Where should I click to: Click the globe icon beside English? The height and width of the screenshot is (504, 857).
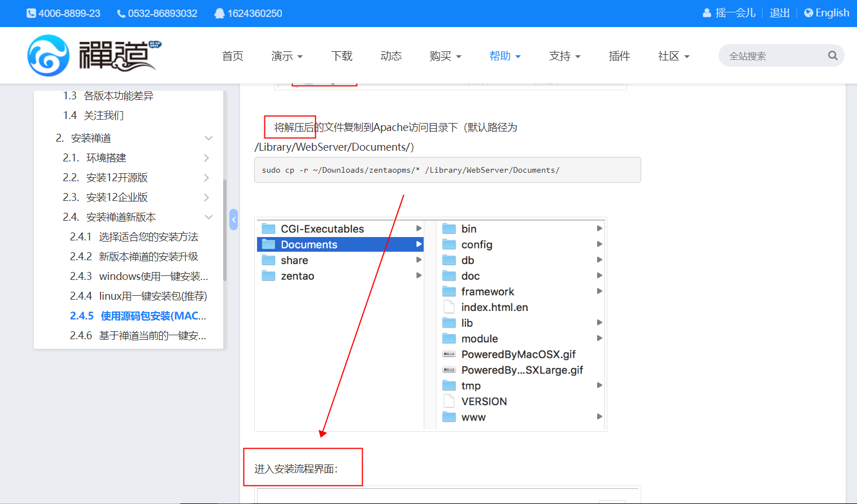point(808,13)
